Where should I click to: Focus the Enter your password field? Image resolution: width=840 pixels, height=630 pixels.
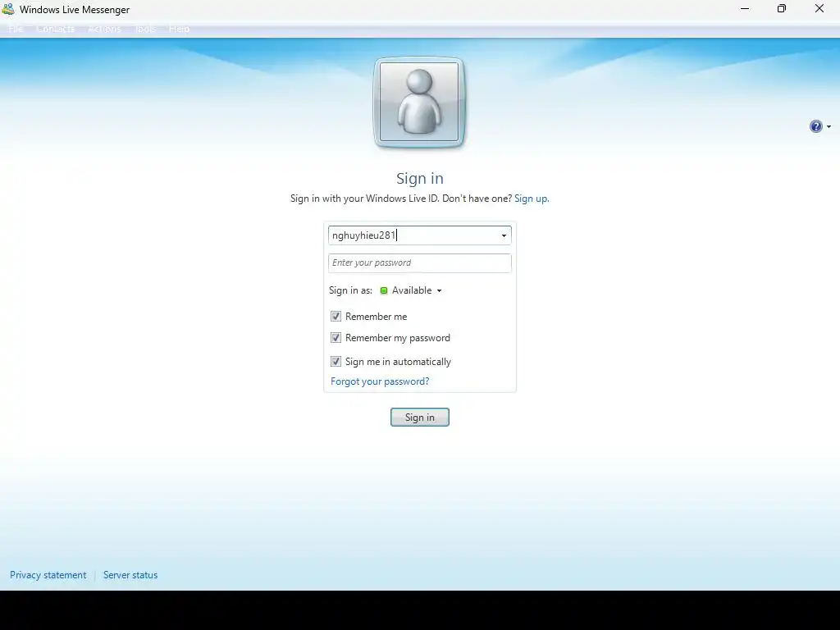(x=420, y=263)
